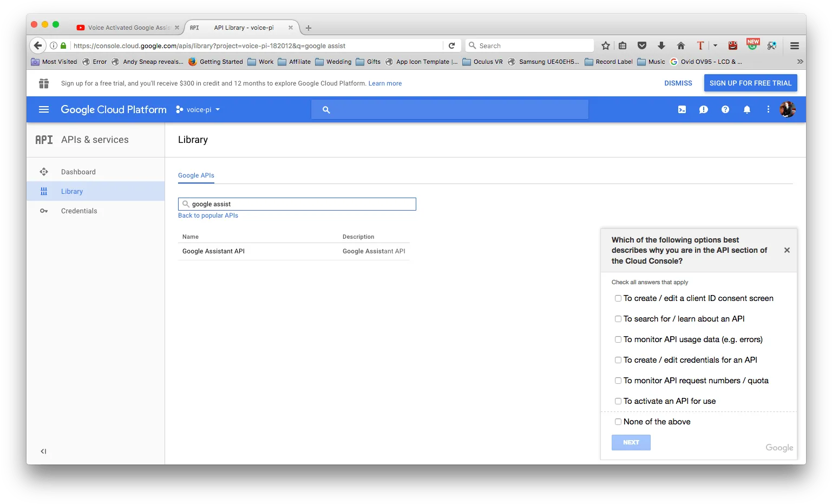The height and width of the screenshot is (504, 832).
Task: Go to the browser home page icon
Action: pos(681,45)
